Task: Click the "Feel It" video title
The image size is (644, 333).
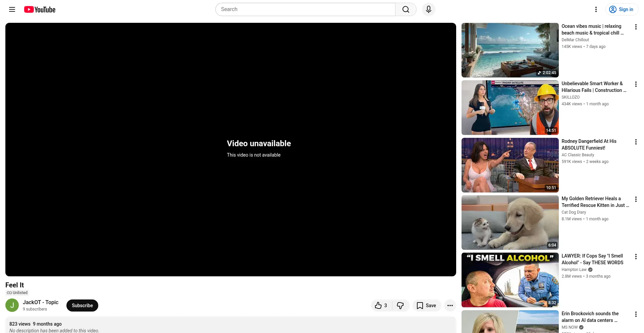Action: click(15, 285)
